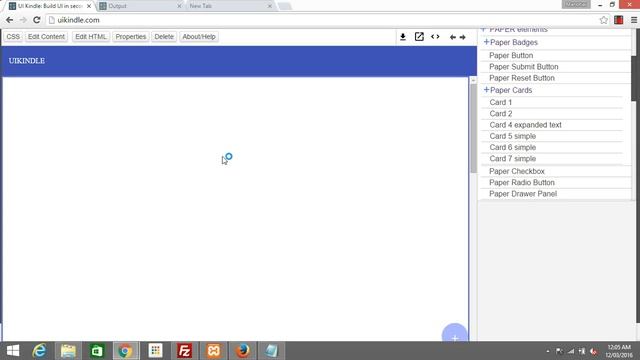
Task: Go back with the browser back arrow
Action: pos(9,20)
